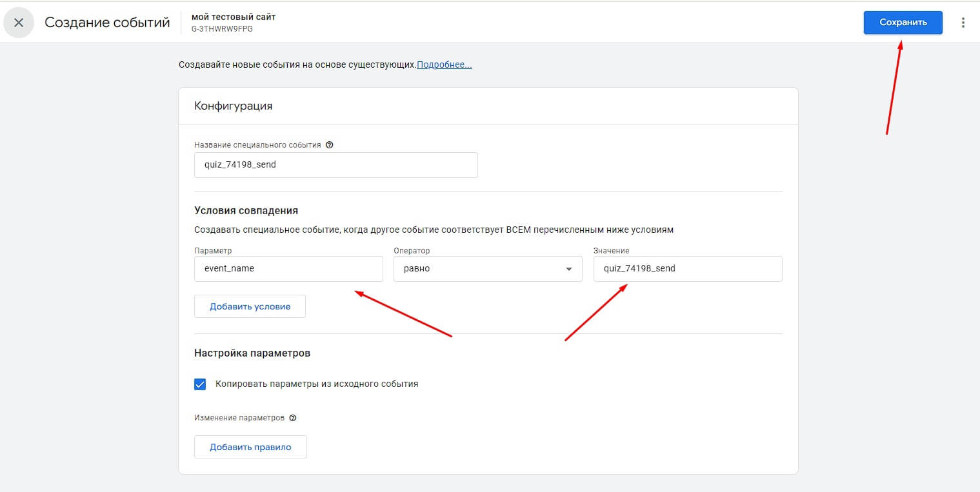Click the Параметр field containing event_name
980x492 pixels.
coord(288,269)
